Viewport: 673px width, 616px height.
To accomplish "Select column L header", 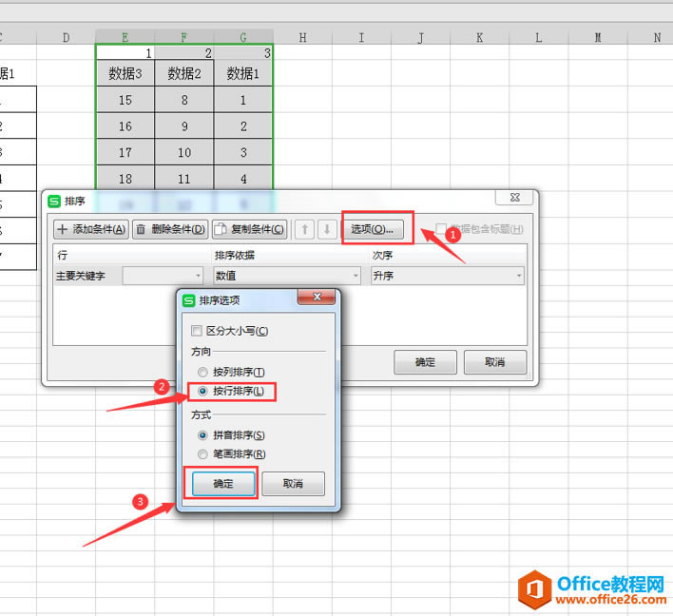I will pos(538,37).
